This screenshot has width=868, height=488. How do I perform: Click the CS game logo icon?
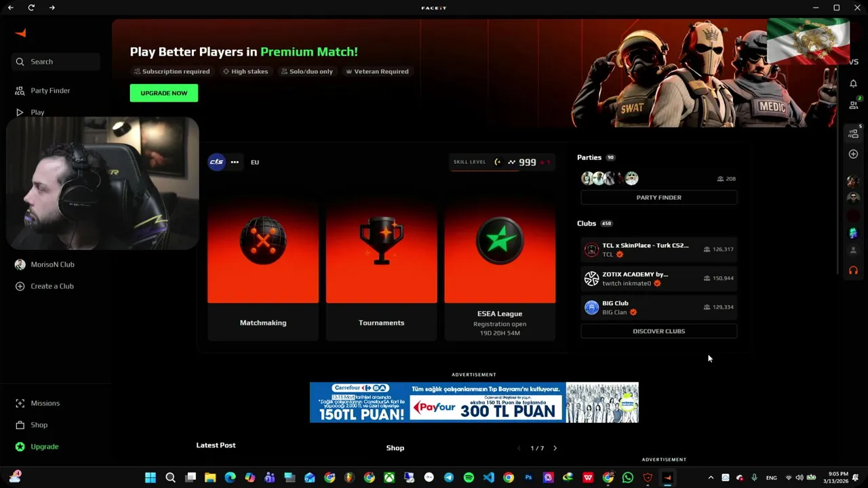(x=216, y=162)
